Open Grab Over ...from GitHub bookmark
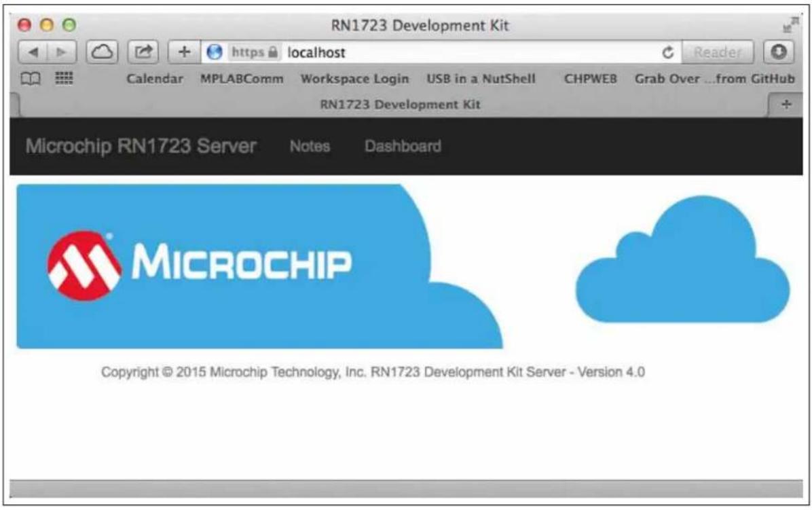The width and height of the screenshot is (812, 510). coord(715,79)
